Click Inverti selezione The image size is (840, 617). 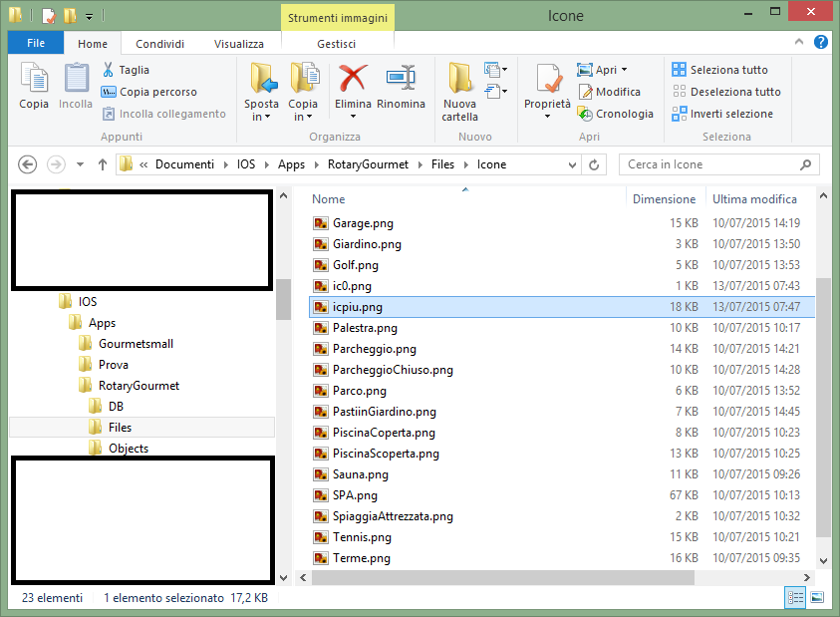click(722, 114)
